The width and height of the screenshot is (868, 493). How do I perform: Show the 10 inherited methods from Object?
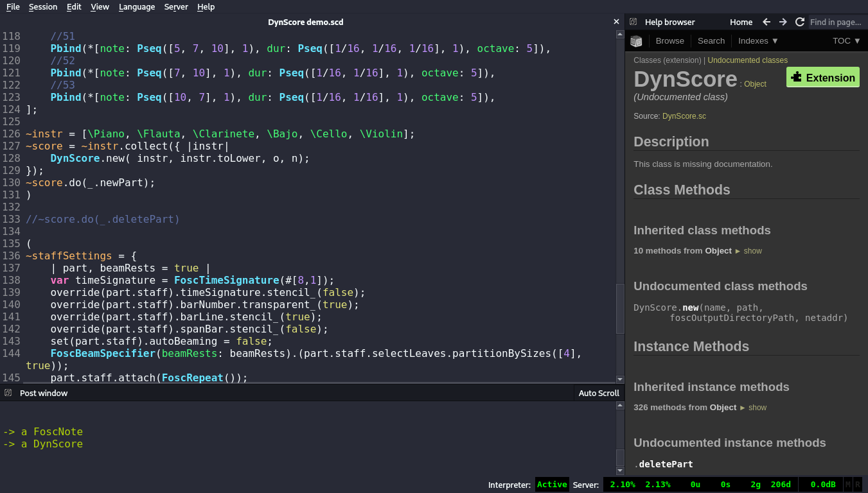pyautogui.click(x=752, y=251)
